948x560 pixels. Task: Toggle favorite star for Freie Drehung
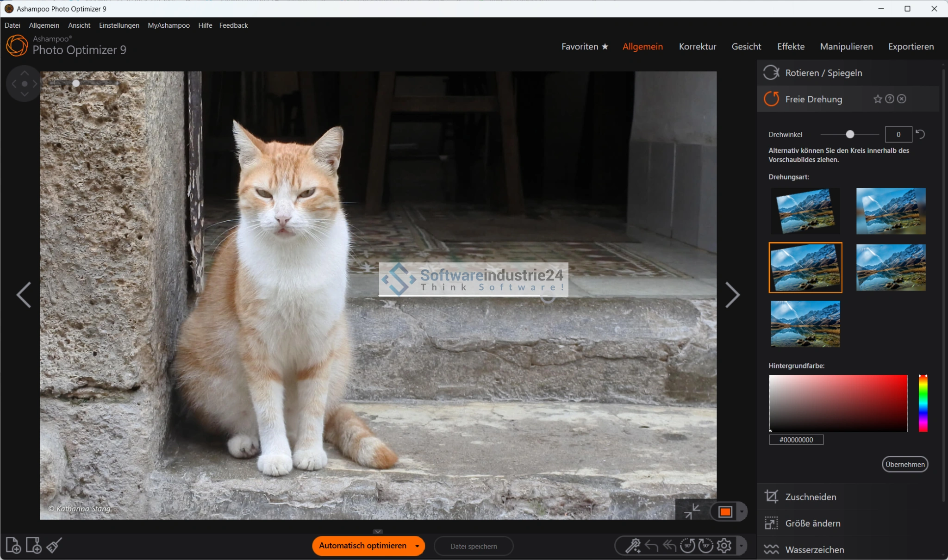[x=877, y=99]
